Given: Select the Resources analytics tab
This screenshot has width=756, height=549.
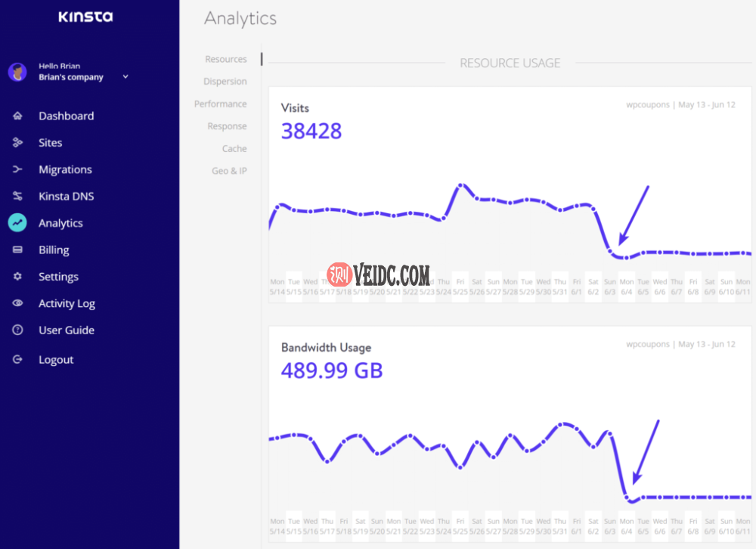Looking at the screenshot, I should click(225, 59).
